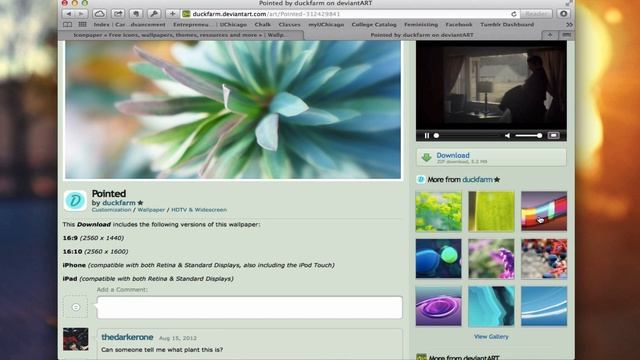The height and width of the screenshot is (360, 640).
Task: Open the green leaf thumbnail
Action: point(491,211)
